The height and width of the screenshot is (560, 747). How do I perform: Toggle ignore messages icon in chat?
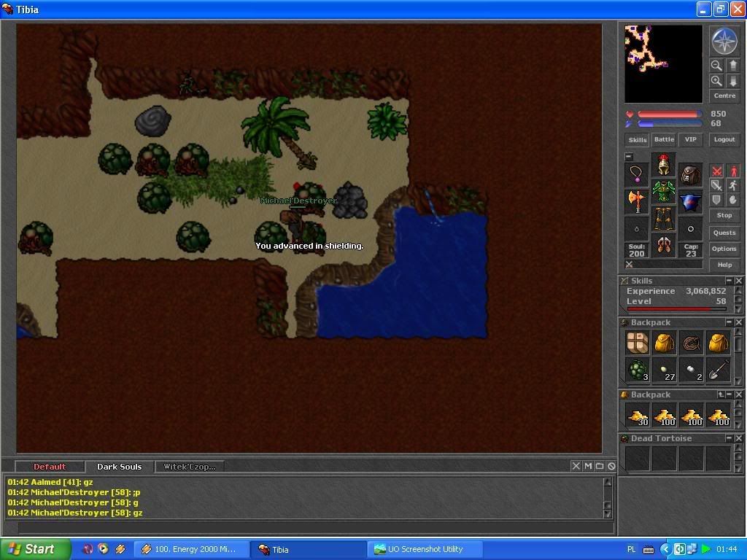pos(612,466)
